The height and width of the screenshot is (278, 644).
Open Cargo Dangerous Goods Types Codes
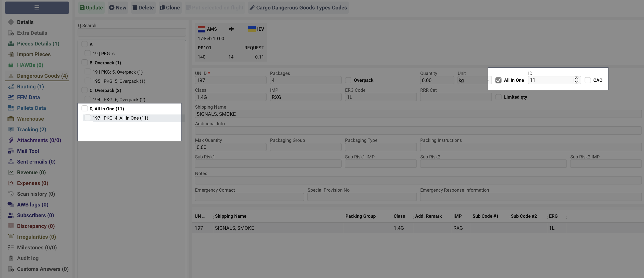click(298, 8)
